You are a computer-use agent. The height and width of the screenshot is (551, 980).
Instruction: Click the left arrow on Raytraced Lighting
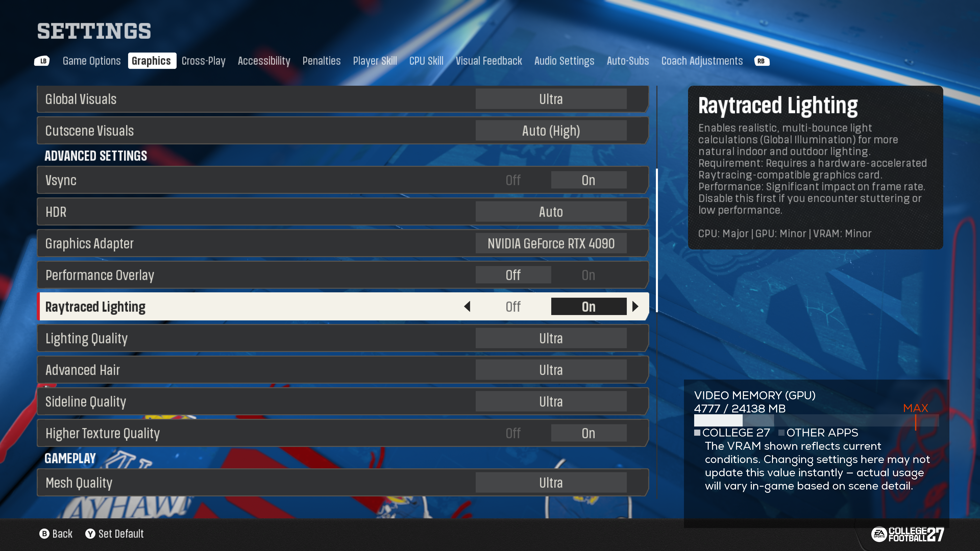tap(468, 306)
